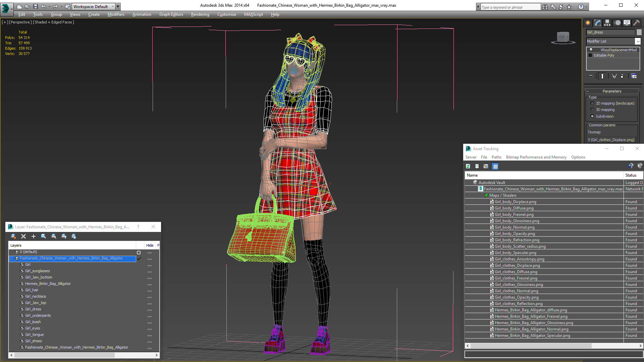Click Layer dialog horizontal scrollbar
The image size is (644, 362).
point(84,355)
